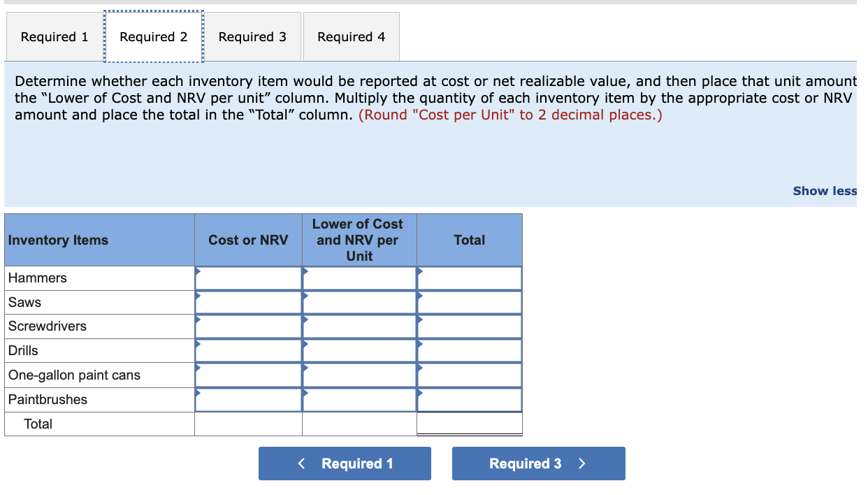Select the Lower of Cost and NRV cell for Screwdrivers
This screenshot has height=495, width=868.
pos(359,326)
